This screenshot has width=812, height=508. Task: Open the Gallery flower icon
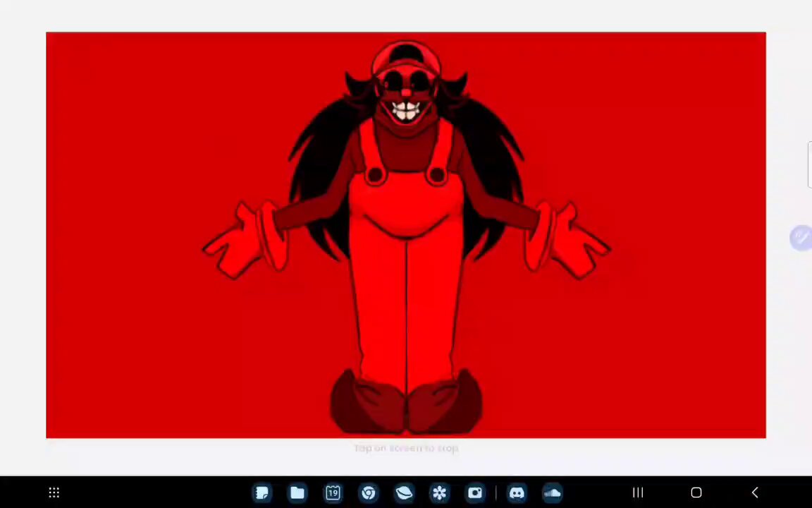(439, 492)
